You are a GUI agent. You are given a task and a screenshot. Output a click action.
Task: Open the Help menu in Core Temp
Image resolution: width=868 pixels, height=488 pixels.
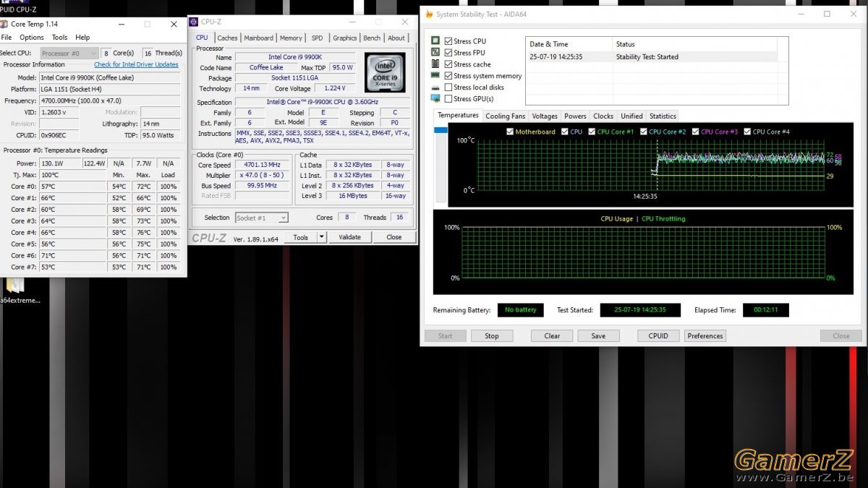click(x=83, y=38)
